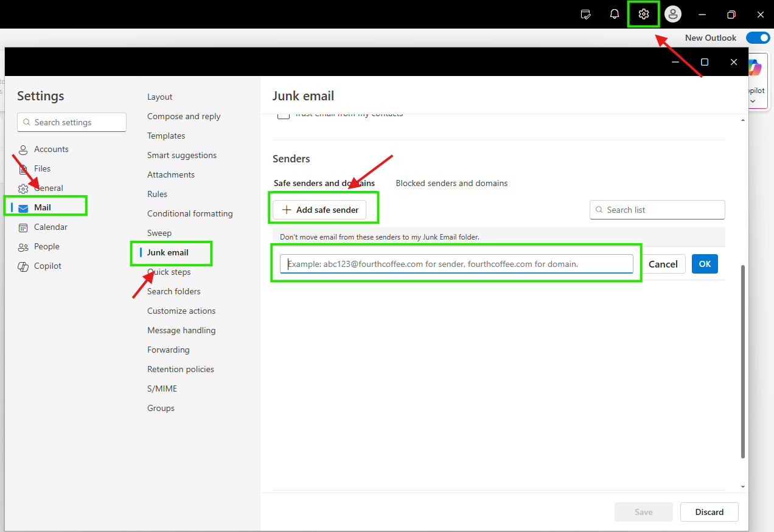Select the Rules menu item

pos(157,194)
